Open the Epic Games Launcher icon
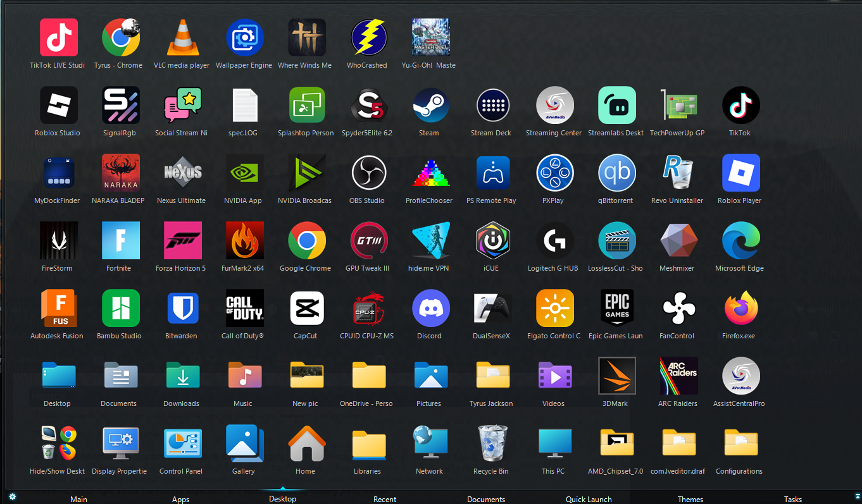862x504 pixels. point(616,309)
